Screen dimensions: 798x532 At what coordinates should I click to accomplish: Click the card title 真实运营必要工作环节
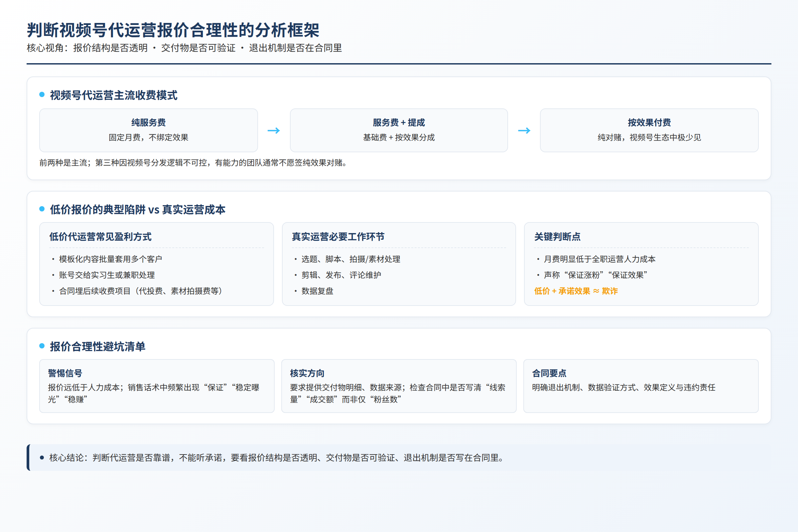(338, 236)
